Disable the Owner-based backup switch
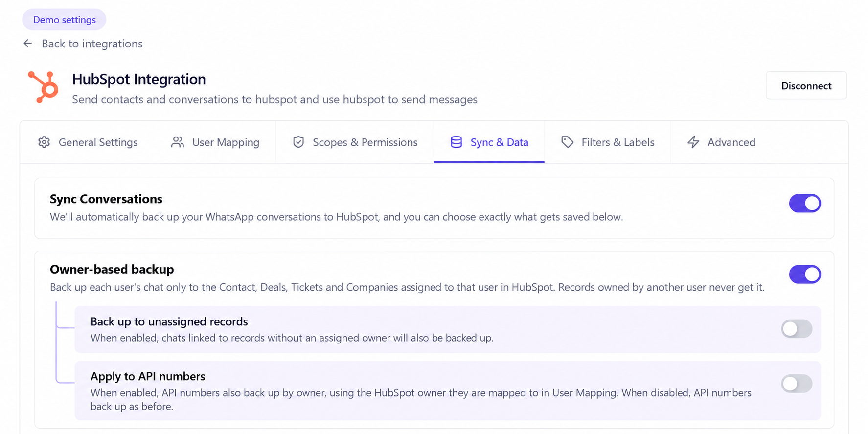The height and width of the screenshot is (434, 868). pyautogui.click(x=804, y=274)
